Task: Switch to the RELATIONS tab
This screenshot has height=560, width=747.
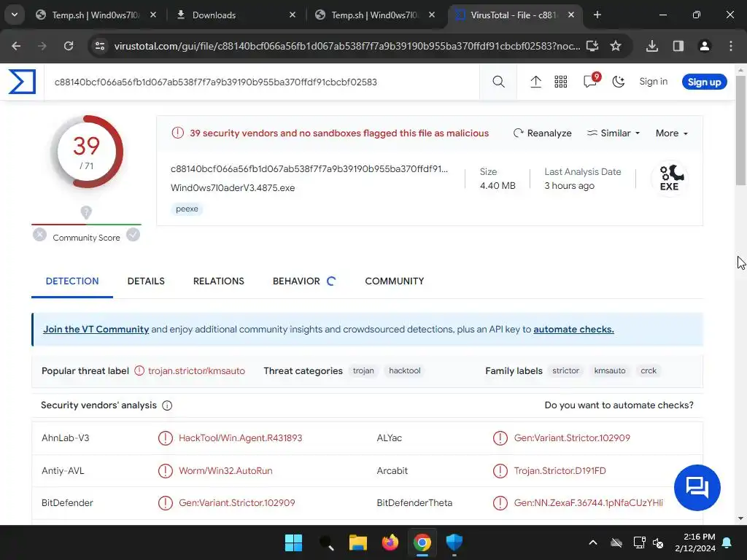Action: pos(219,281)
